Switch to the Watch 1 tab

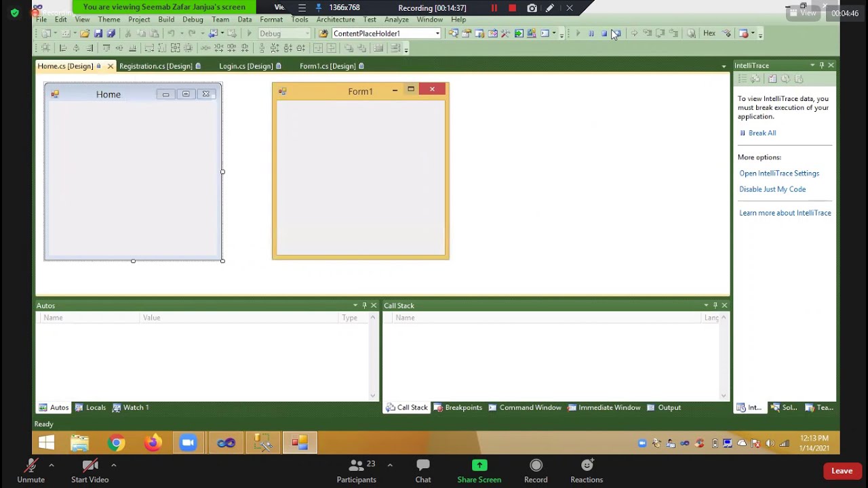(130, 407)
